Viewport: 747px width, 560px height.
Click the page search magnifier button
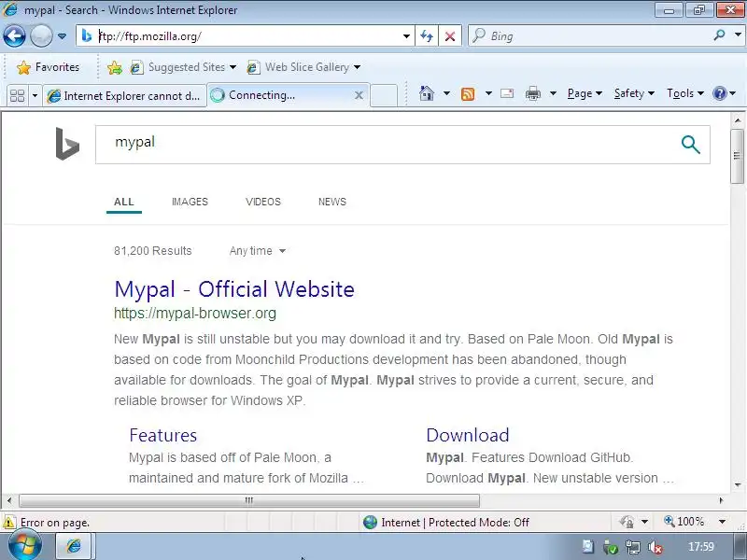(690, 145)
